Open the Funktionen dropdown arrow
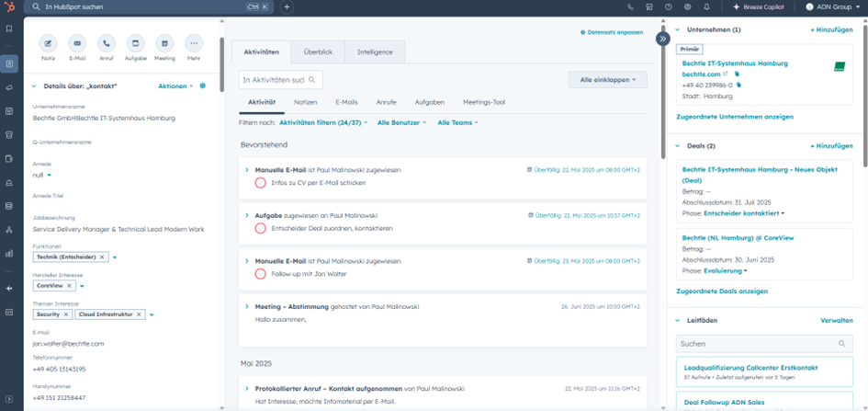Screen dimensions: 868x411 pos(115,257)
